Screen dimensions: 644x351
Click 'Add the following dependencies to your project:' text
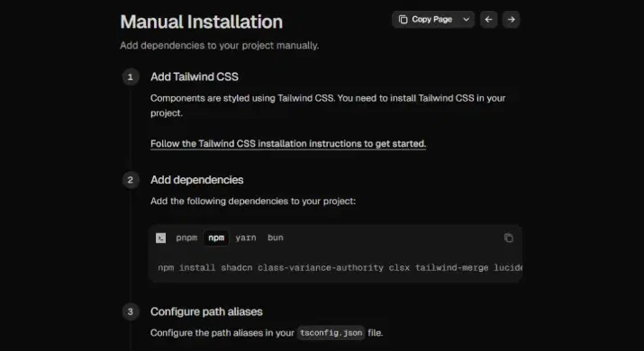(253, 202)
